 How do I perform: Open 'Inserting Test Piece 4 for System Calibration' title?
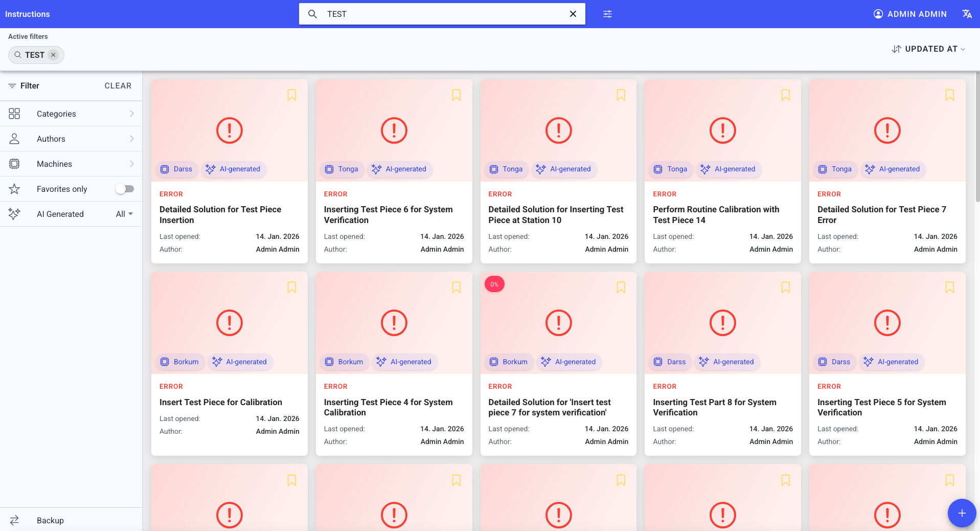(x=388, y=407)
